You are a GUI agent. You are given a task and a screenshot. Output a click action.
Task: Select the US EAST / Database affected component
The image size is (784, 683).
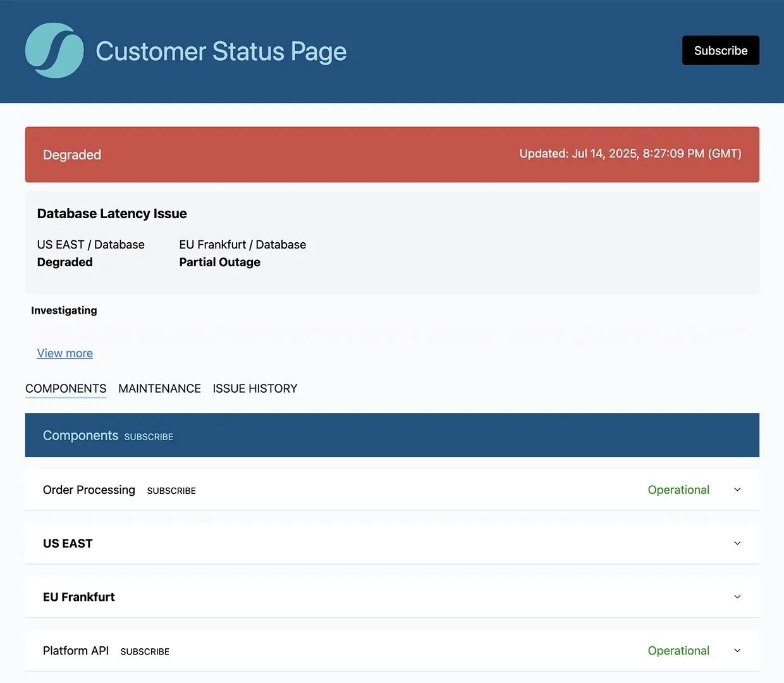pyautogui.click(x=90, y=245)
